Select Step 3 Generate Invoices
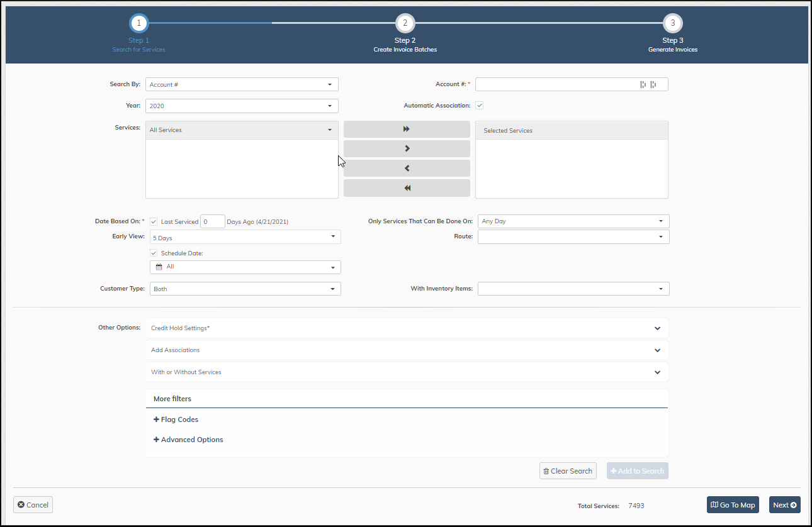This screenshot has width=812, height=527. click(x=672, y=23)
